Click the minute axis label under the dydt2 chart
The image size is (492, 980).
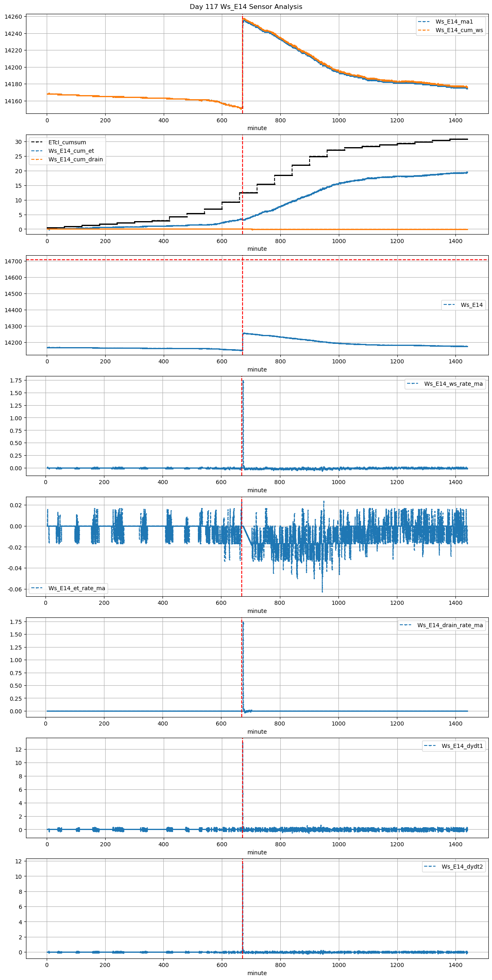coord(257,973)
